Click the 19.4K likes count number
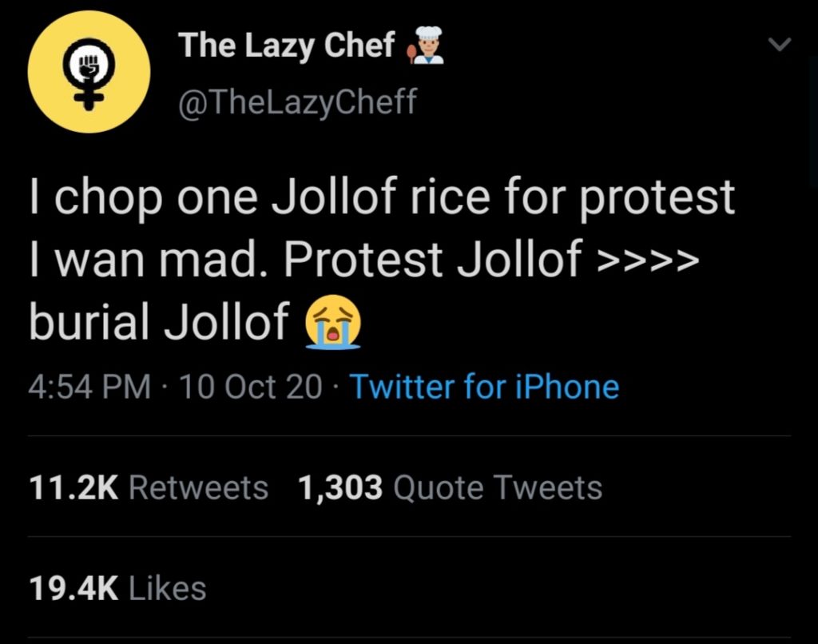Viewport: 818px width, 644px height. tap(73, 589)
